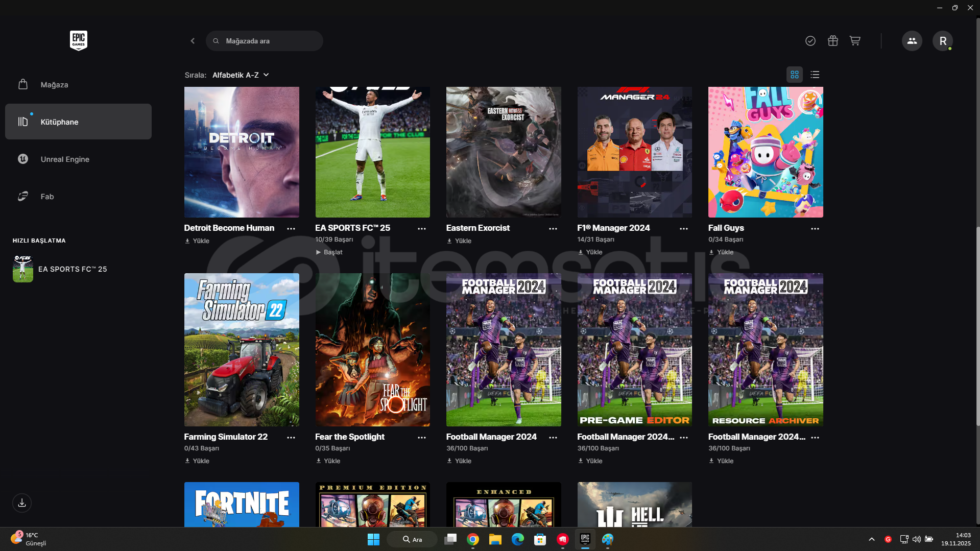Open Football Manager Pre-Game Editor cover
This screenshot has width=980, height=551.
tap(635, 350)
